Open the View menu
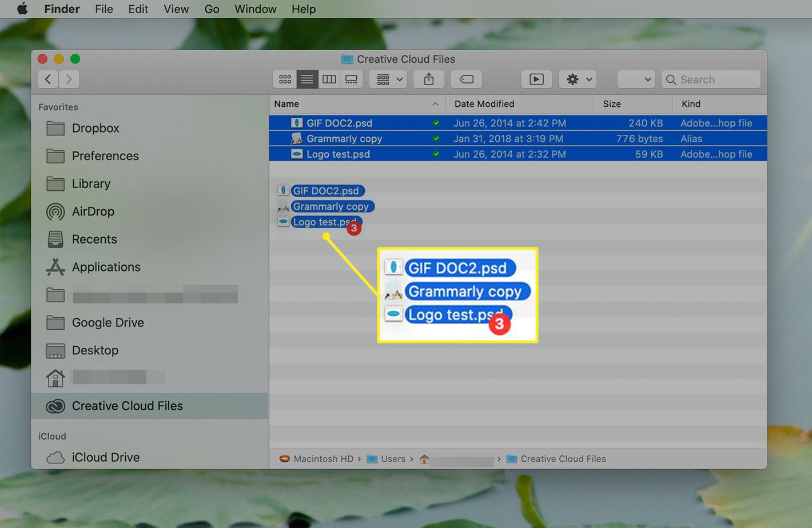 176,9
